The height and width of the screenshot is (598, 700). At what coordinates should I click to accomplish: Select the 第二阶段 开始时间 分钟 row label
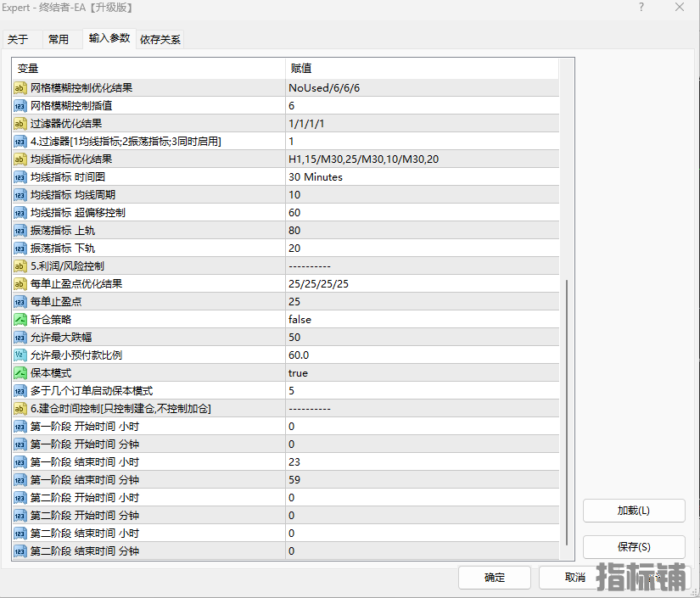point(85,516)
